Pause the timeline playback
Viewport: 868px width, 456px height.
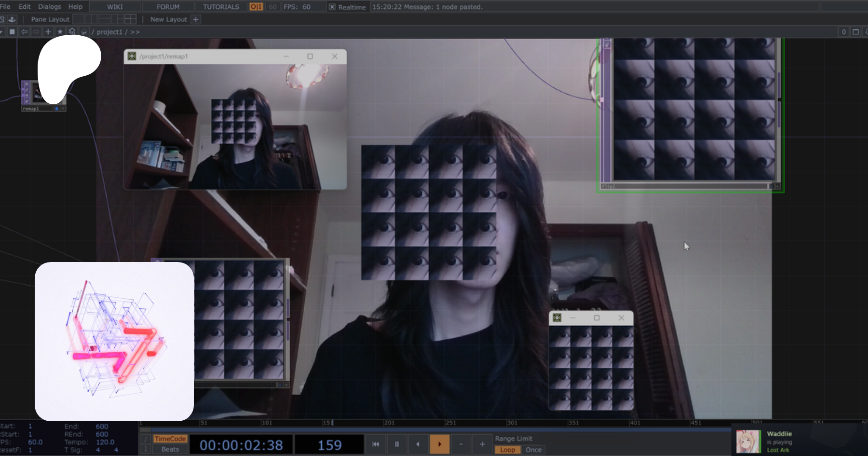click(397, 444)
